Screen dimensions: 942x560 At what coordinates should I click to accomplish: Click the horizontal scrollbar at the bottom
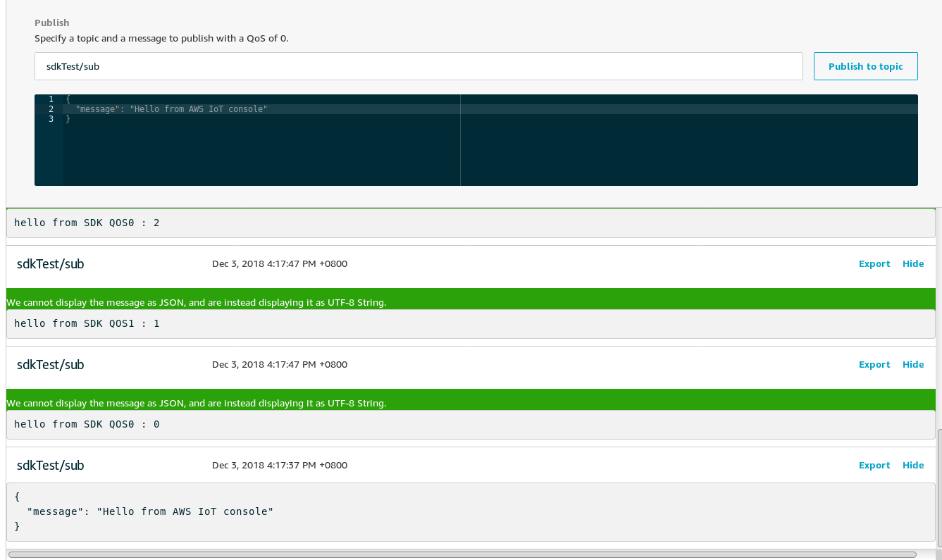point(462,554)
